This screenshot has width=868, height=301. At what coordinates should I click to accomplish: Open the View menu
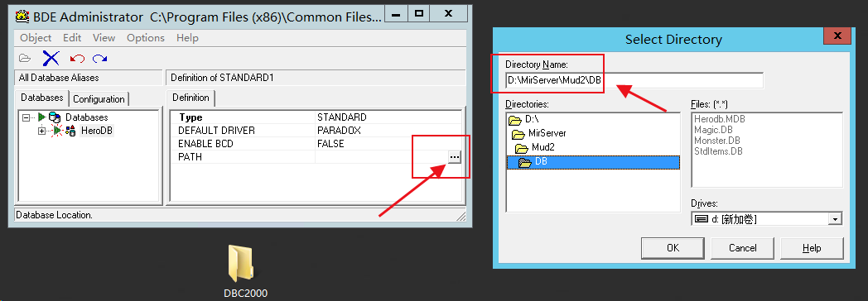point(104,37)
